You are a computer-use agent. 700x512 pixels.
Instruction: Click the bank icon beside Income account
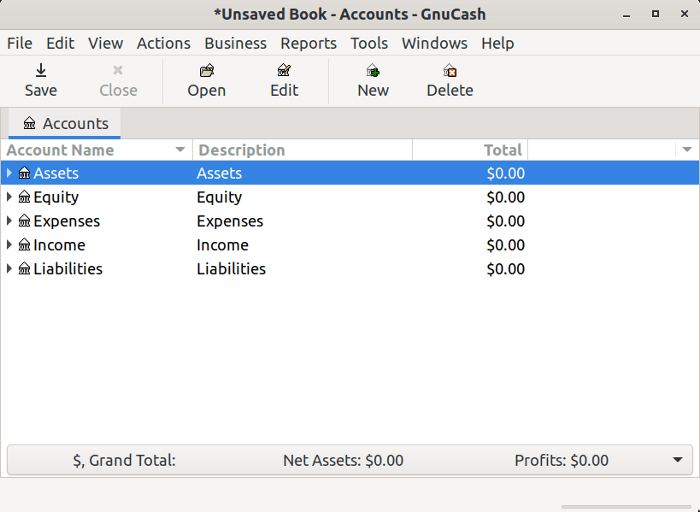click(25, 245)
